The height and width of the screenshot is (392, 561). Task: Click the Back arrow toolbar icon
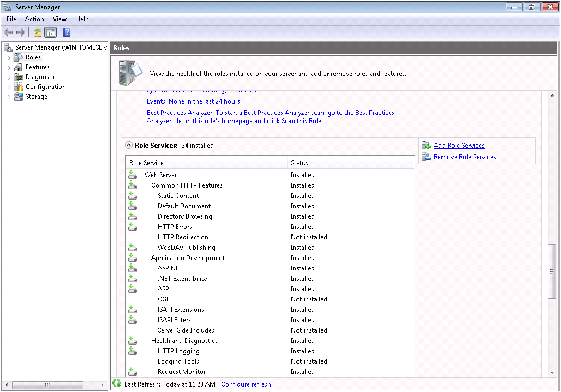point(8,33)
